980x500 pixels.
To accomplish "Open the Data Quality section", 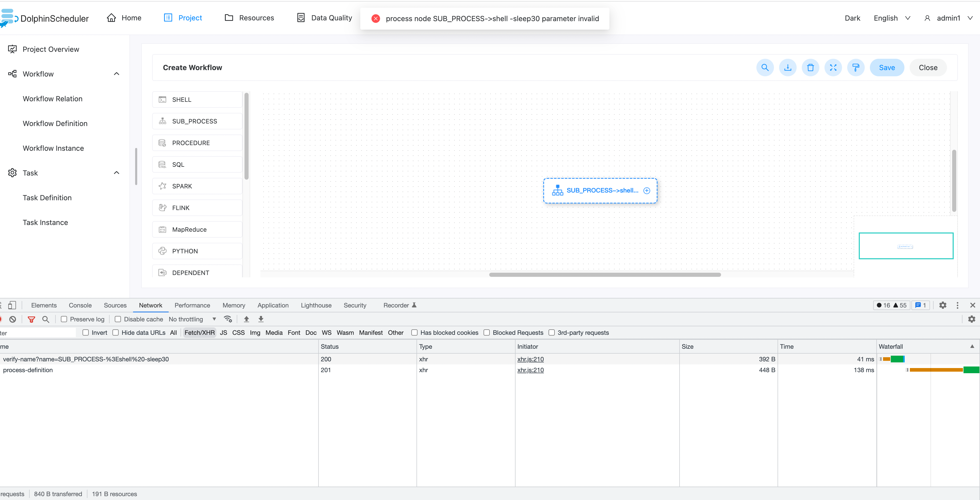I will coord(324,18).
